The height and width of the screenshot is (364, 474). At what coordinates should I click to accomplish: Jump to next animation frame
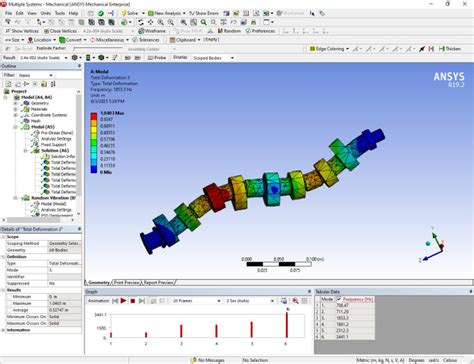(142, 301)
